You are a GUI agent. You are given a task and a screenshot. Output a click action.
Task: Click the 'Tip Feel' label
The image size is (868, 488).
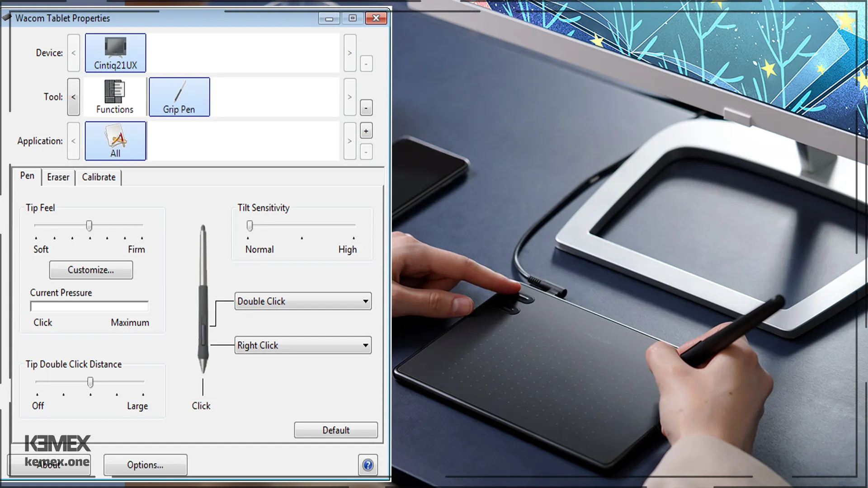pyautogui.click(x=40, y=208)
